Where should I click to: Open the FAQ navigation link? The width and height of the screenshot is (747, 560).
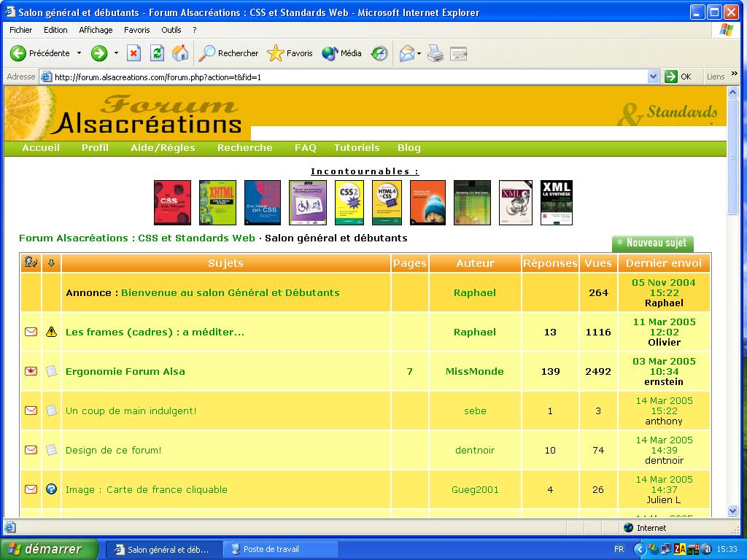pos(306,147)
